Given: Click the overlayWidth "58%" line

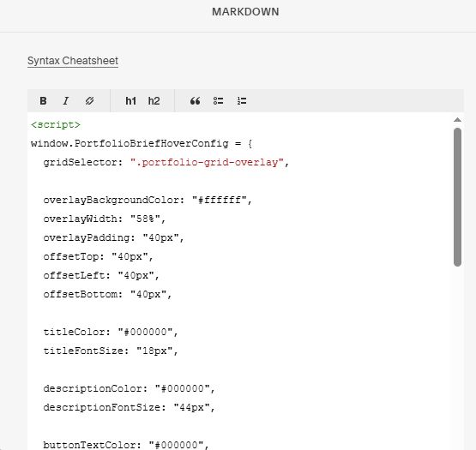Looking at the screenshot, I should (x=105, y=219).
